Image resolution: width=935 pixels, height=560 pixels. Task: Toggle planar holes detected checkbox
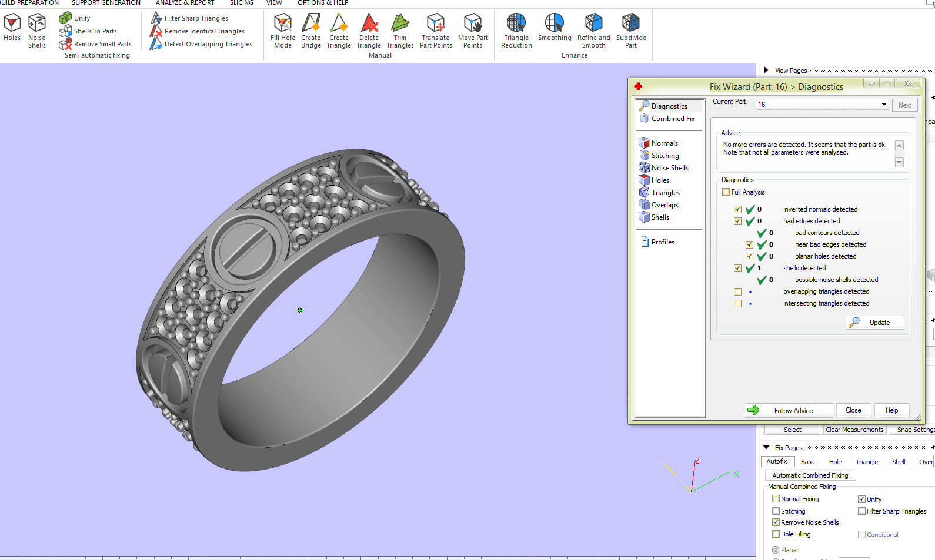coord(749,256)
